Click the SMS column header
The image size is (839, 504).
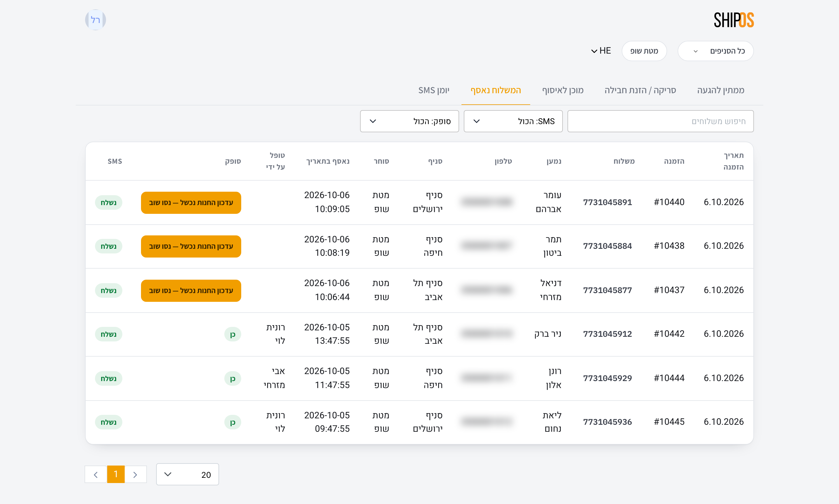click(x=115, y=161)
